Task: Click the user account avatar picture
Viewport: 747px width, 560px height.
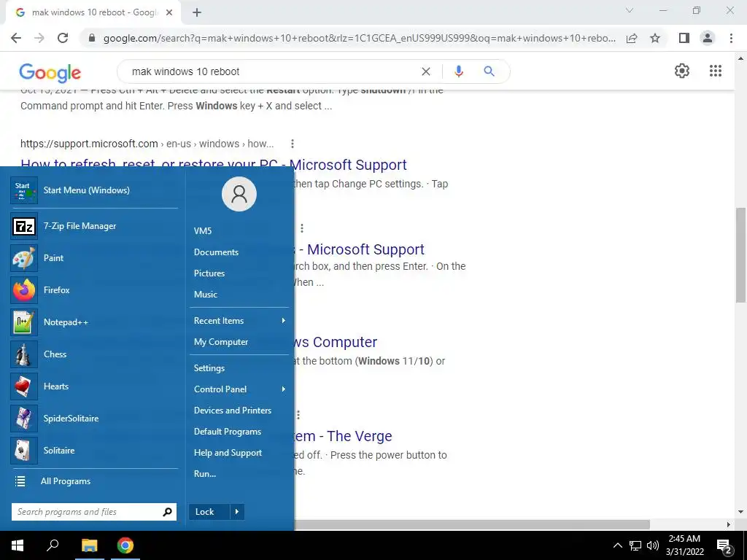Action: [x=239, y=194]
